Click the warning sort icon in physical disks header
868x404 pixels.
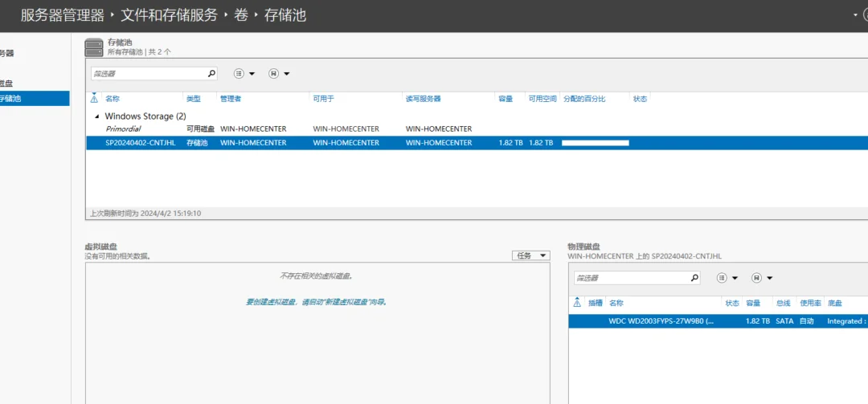(x=577, y=303)
